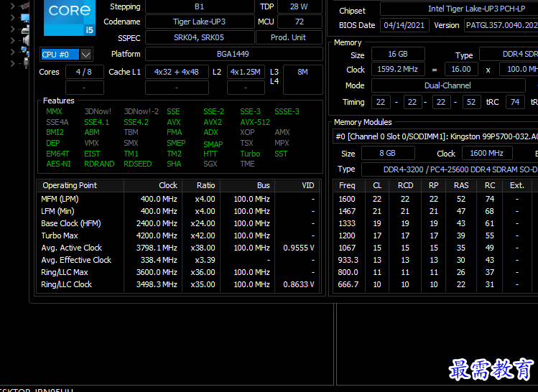Click the Operating Point column header

tap(80, 185)
